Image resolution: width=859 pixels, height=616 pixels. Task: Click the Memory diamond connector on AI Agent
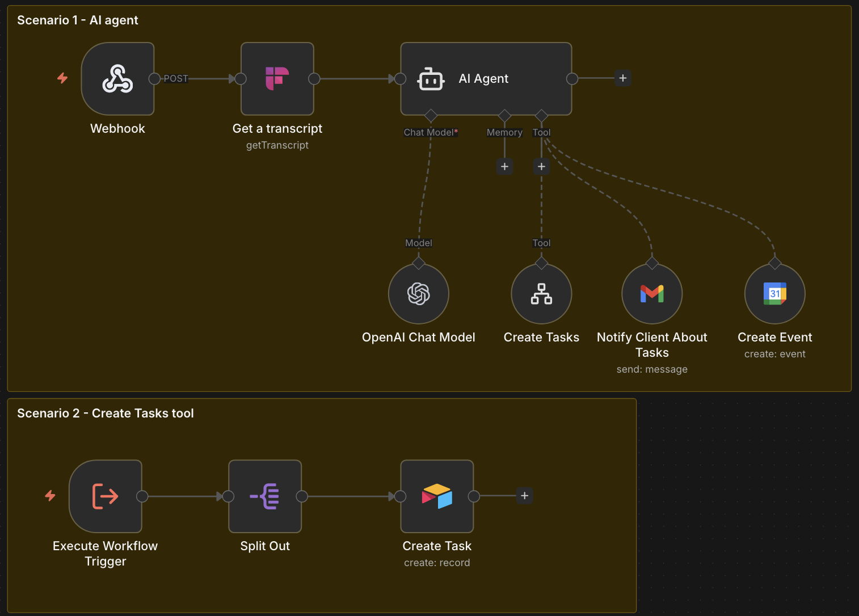pyautogui.click(x=504, y=116)
